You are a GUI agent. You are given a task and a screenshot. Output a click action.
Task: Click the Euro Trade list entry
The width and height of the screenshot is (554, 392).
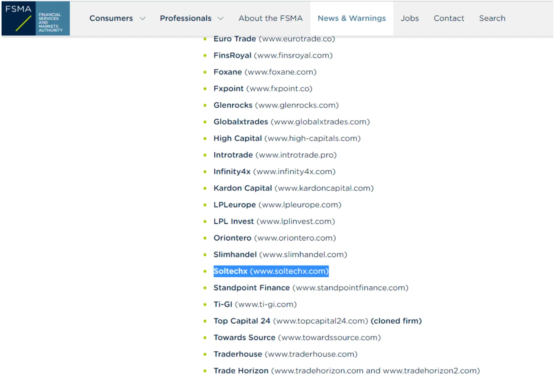(x=274, y=39)
